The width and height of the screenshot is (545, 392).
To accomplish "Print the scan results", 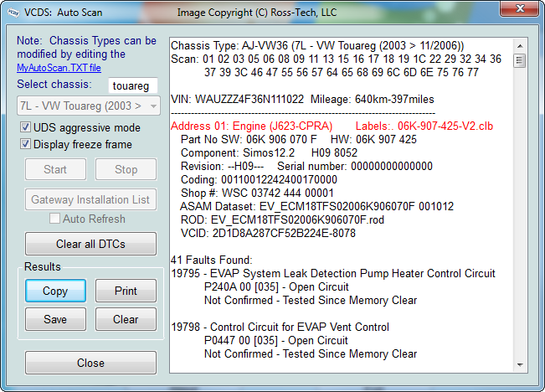I will point(126,291).
